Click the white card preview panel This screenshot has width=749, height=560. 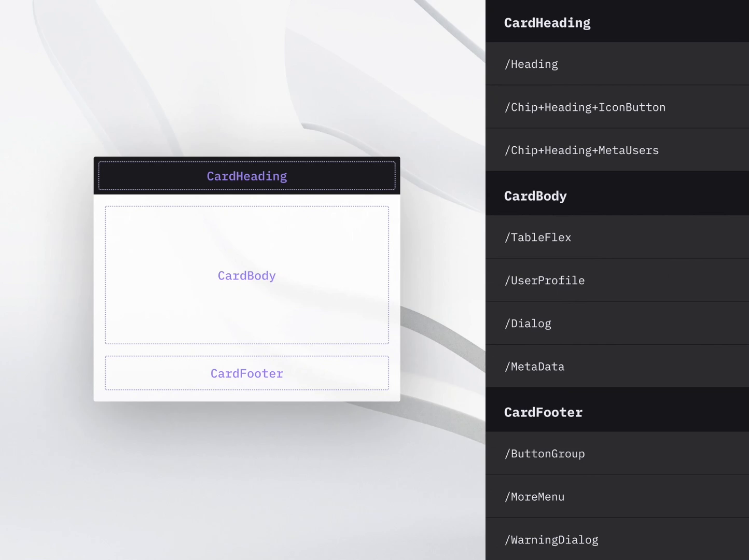pos(247,311)
